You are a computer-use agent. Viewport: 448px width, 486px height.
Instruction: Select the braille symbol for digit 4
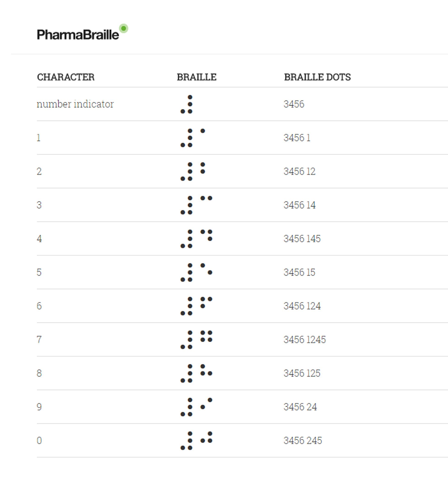[196, 239]
